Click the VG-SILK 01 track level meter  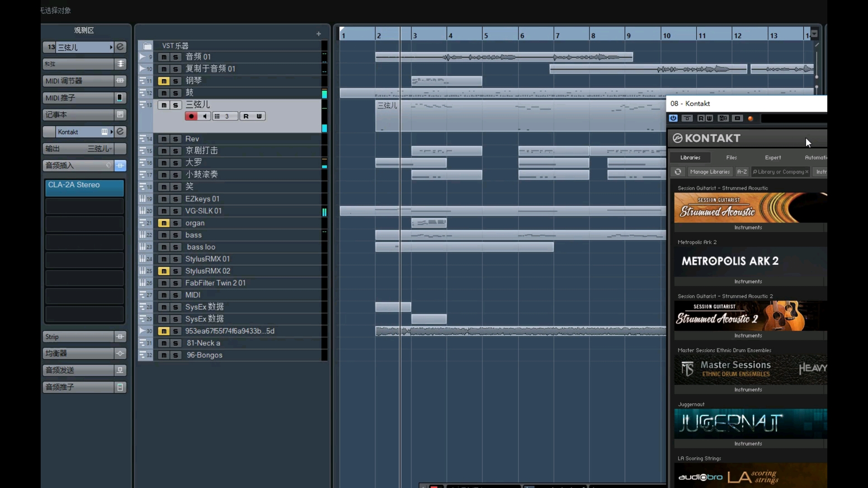click(324, 211)
